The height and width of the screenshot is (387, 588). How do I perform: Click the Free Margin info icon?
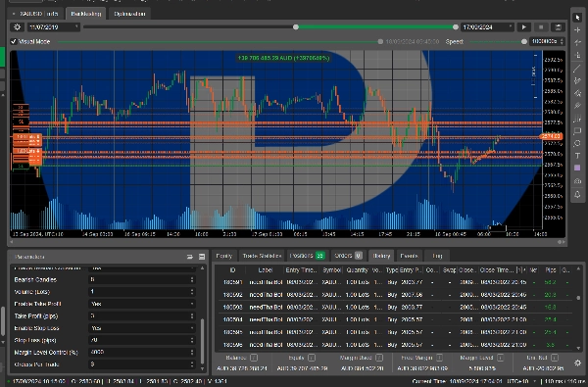tap(439, 358)
